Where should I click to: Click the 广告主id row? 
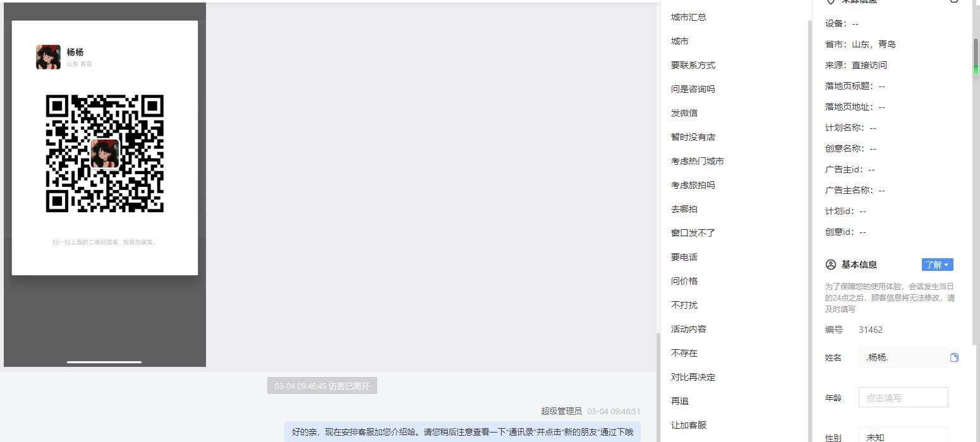(x=850, y=169)
